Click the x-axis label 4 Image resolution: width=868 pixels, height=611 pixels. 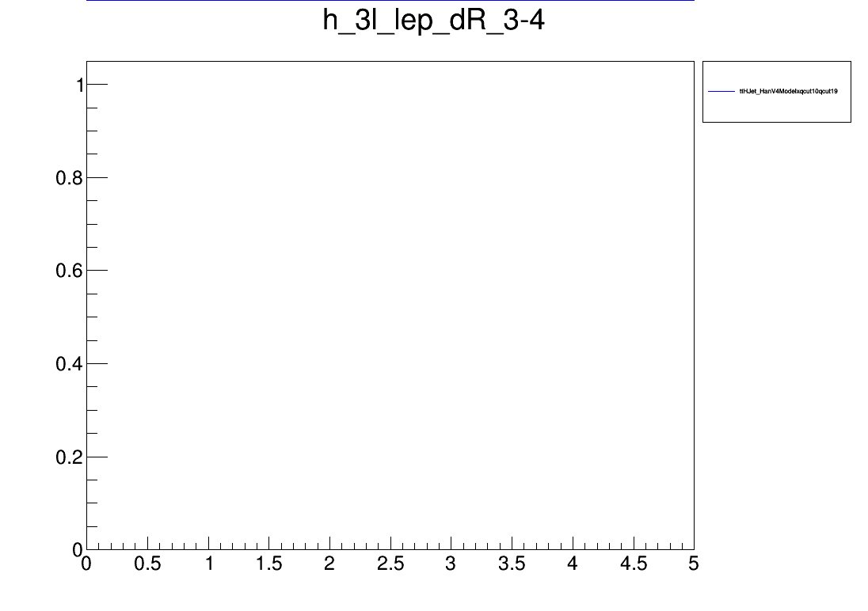(x=573, y=564)
